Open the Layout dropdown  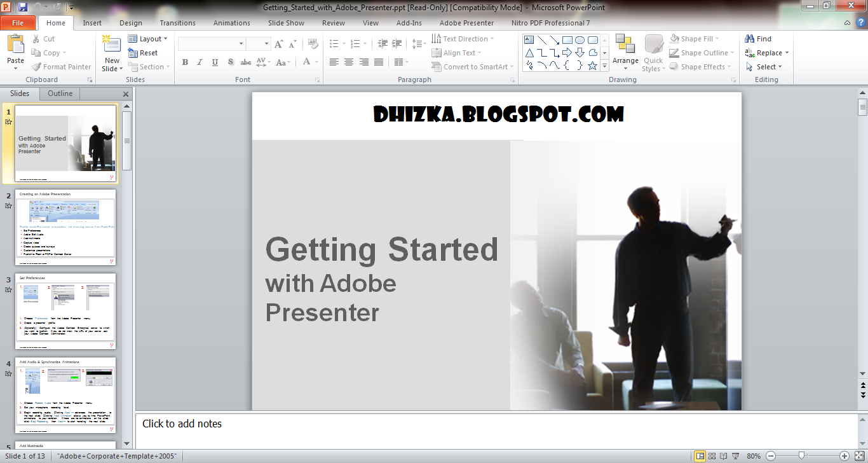(x=148, y=39)
